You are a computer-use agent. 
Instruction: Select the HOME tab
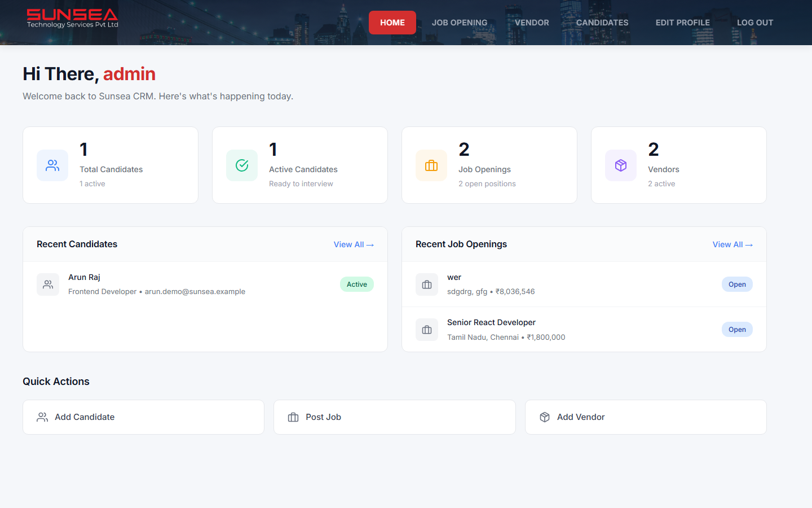[x=392, y=23]
